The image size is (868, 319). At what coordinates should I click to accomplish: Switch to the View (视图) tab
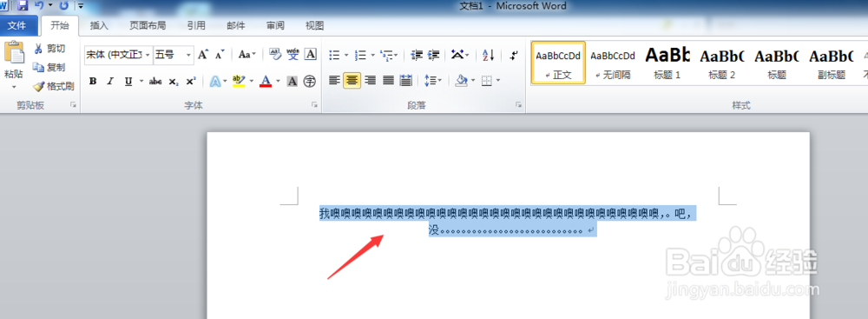pyautogui.click(x=314, y=25)
